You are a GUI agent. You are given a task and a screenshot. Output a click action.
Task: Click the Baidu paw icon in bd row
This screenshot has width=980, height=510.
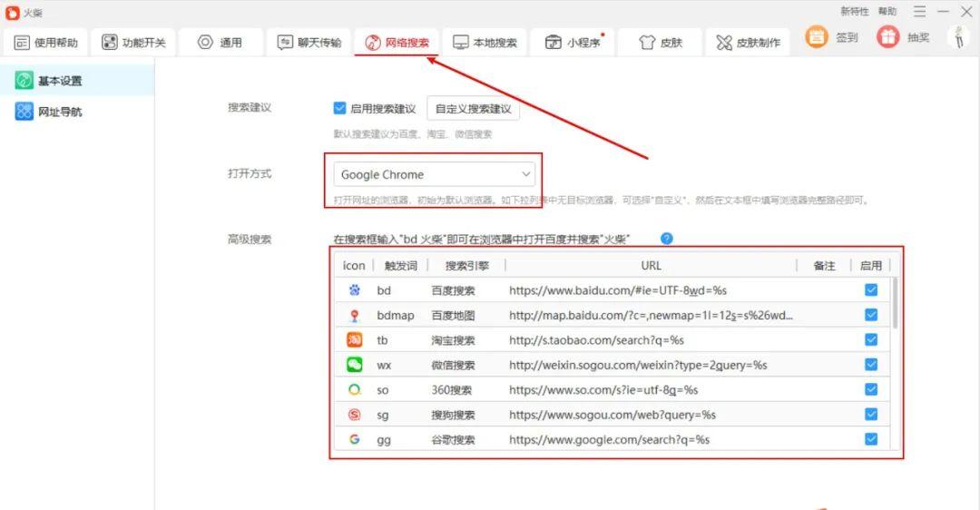pyautogui.click(x=355, y=290)
